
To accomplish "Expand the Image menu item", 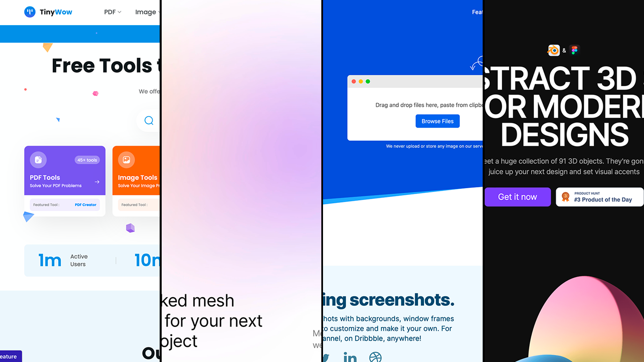I will 146,12.
